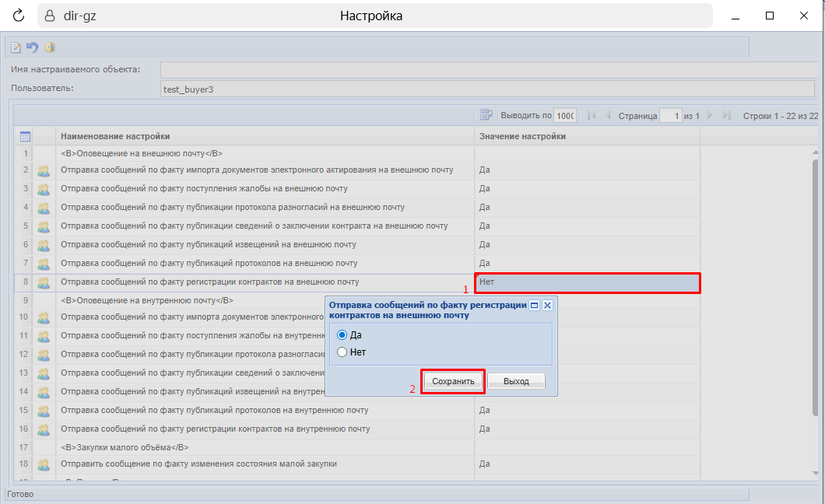825x504 pixels.
Task: Jump to the last page arrow
Action: 726,115
